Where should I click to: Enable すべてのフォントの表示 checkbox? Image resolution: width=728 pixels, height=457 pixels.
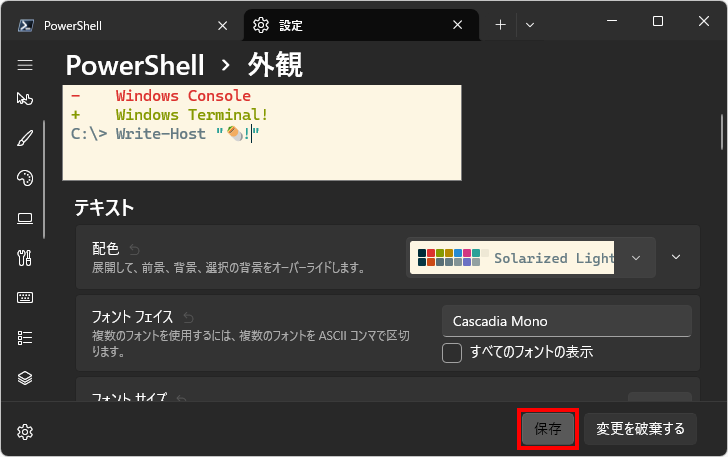[x=452, y=353]
